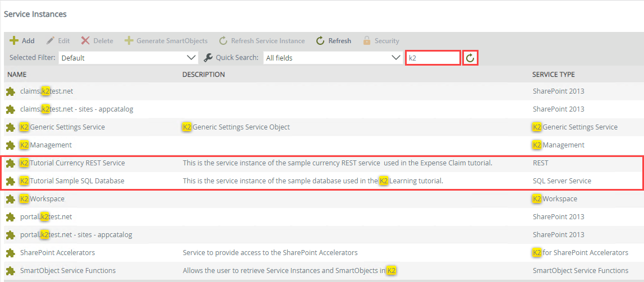Select portal.k2test.net - sites - appcatalog name
The image size is (644, 282).
click(x=76, y=235)
